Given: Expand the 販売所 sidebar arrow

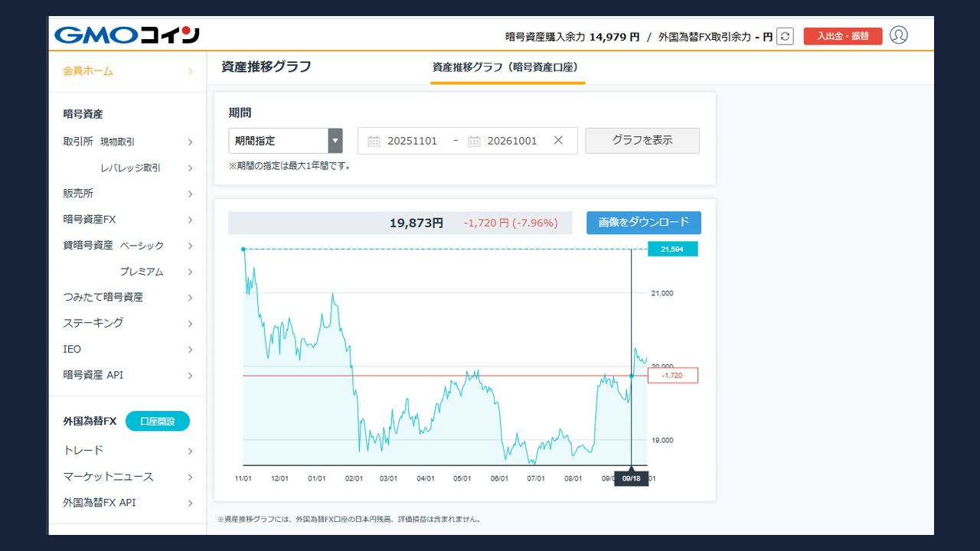Looking at the screenshot, I should pos(190,194).
